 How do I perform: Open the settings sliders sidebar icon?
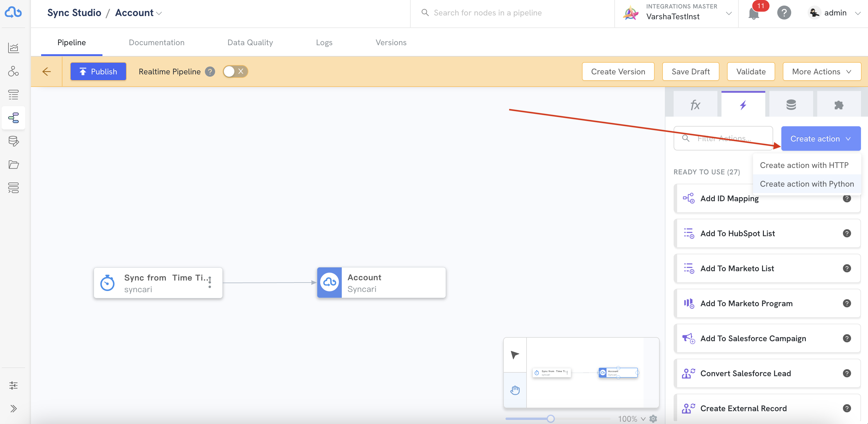(13, 385)
